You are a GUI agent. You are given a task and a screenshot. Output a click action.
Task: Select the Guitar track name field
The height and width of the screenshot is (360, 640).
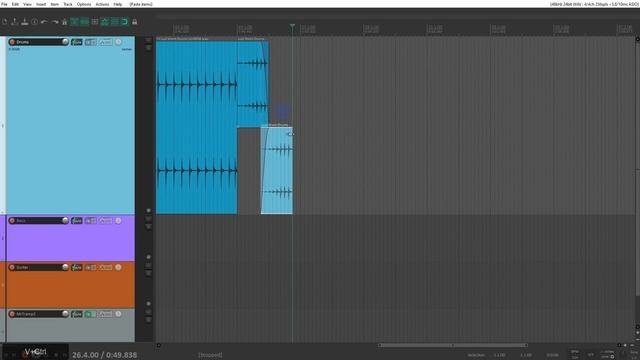[38, 267]
